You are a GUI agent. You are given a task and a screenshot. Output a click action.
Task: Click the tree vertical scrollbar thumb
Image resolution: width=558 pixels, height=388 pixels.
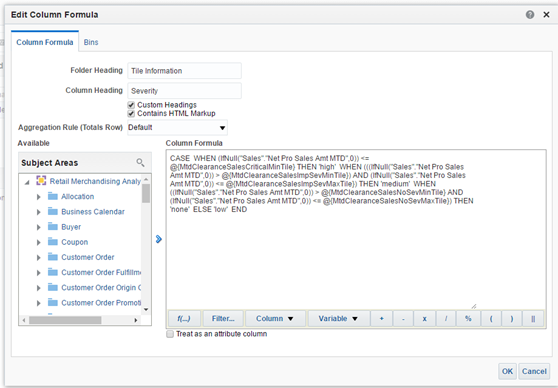click(146, 194)
